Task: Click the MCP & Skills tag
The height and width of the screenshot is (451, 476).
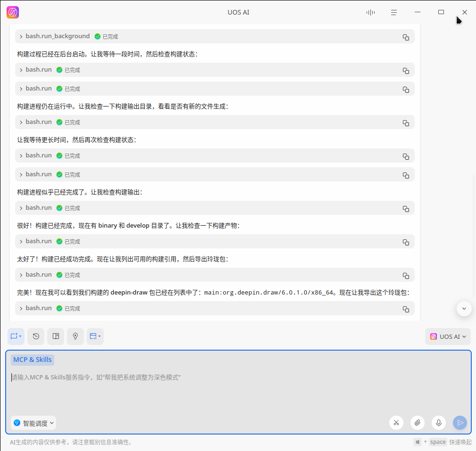Action: point(33,360)
